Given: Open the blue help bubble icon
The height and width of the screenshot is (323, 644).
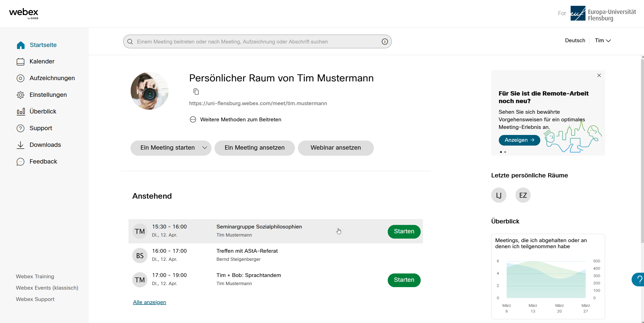Looking at the screenshot, I should pos(638,280).
